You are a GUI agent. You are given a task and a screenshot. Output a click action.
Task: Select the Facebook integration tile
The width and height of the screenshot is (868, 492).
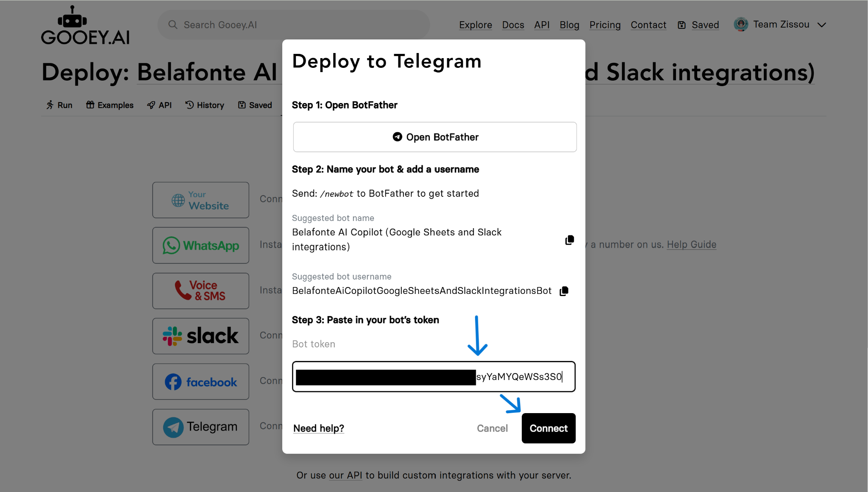[x=200, y=381]
